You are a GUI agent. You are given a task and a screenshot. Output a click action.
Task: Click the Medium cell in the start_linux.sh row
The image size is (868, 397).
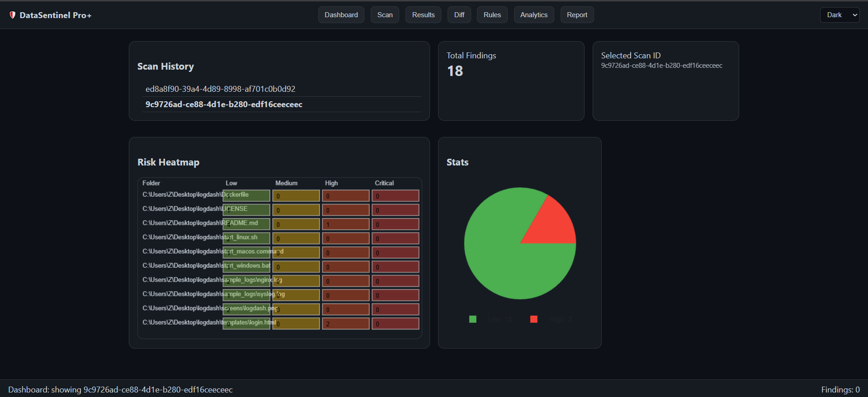point(296,238)
